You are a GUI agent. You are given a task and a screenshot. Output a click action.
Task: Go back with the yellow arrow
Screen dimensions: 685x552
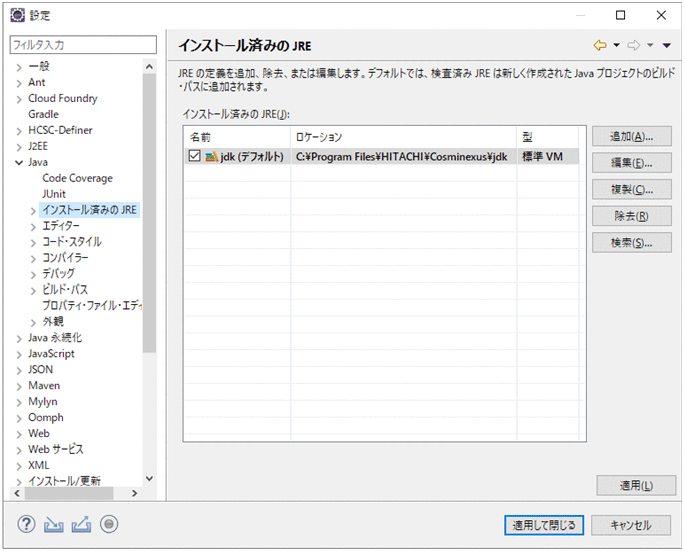[x=600, y=45]
